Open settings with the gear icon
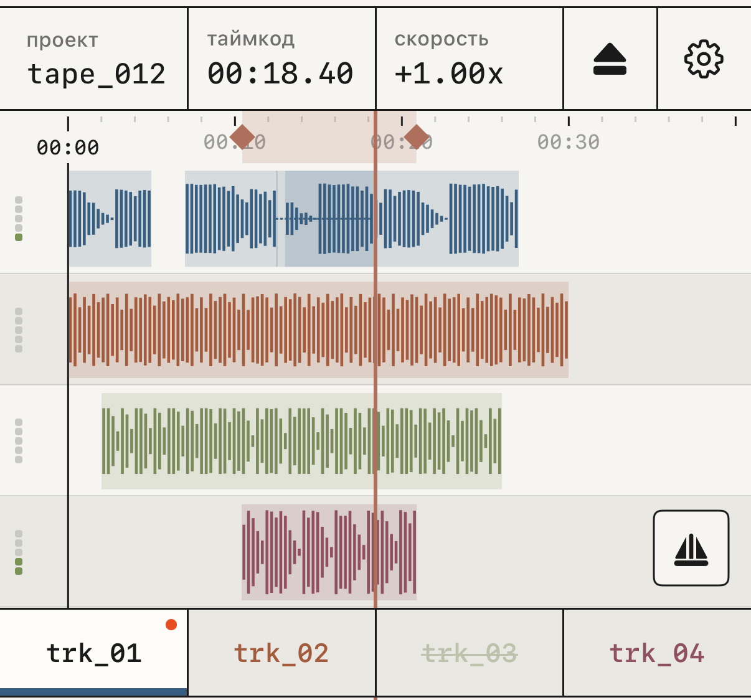This screenshot has height=700, width=751. click(x=704, y=59)
